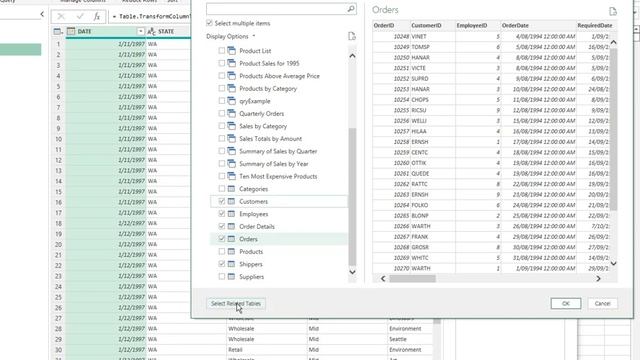
Task: Select the Orders table item
Action: click(x=248, y=239)
